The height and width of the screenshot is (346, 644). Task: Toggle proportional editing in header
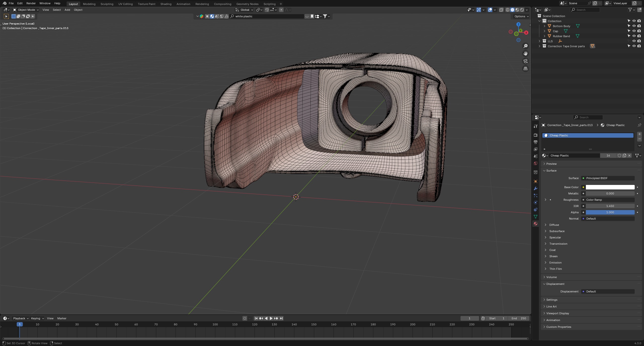(281, 10)
